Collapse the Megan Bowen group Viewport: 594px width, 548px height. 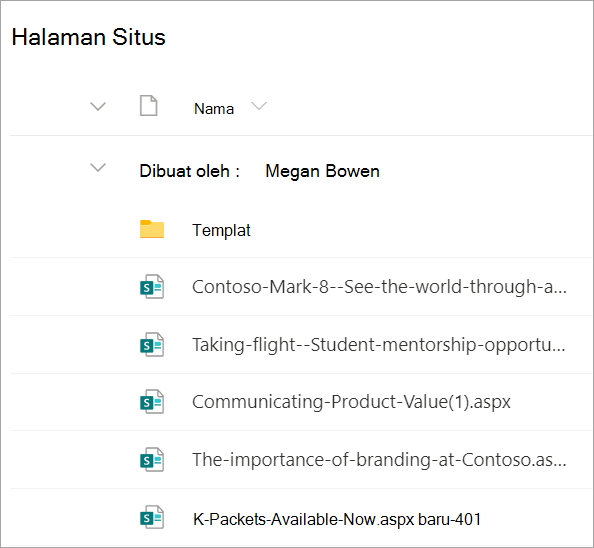point(98,167)
